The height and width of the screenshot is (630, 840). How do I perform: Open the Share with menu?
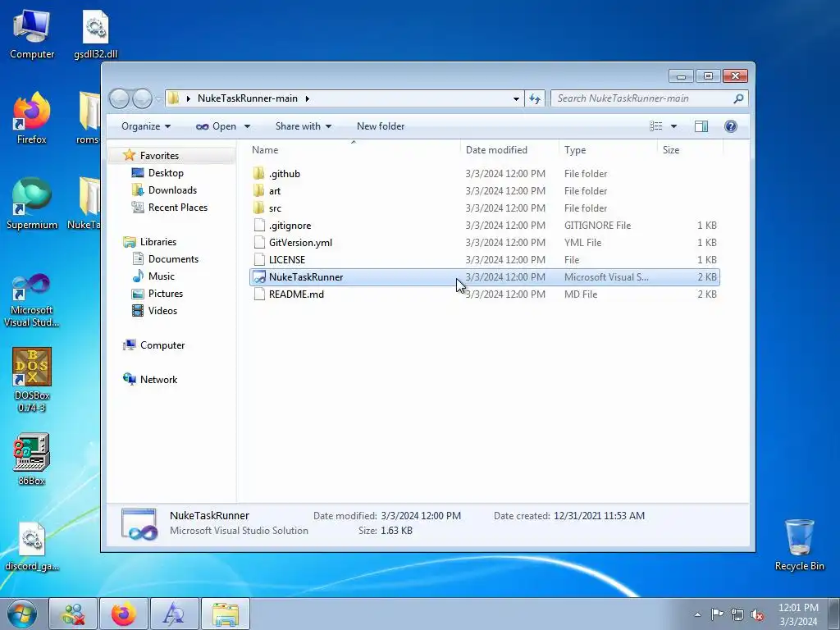(x=304, y=126)
